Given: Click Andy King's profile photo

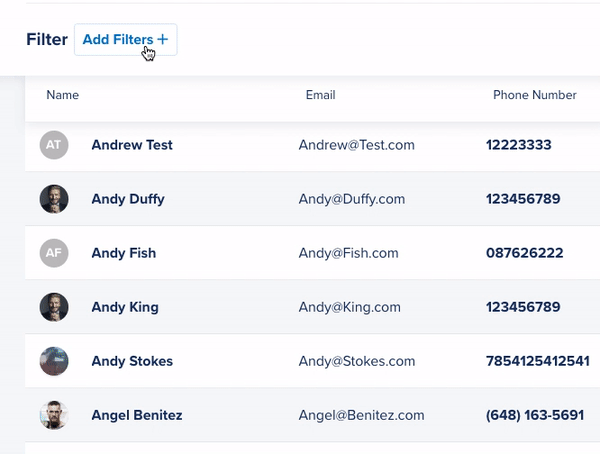Looking at the screenshot, I should (x=54, y=307).
